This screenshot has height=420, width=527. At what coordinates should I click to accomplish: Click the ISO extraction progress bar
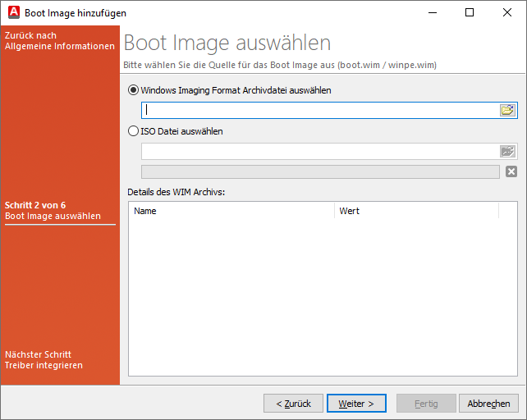(320, 171)
